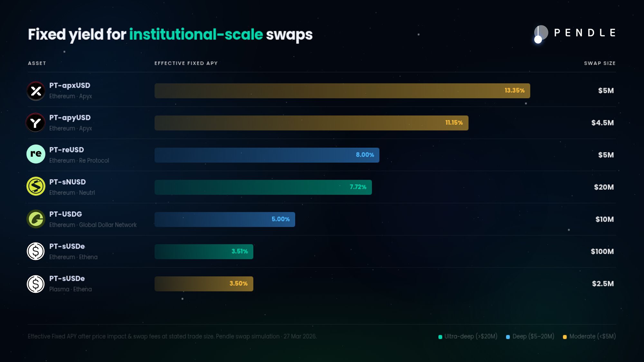Click the $100M swap size value
The width and height of the screenshot is (644, 362).
pyautogui.click(x=602, y=252)
